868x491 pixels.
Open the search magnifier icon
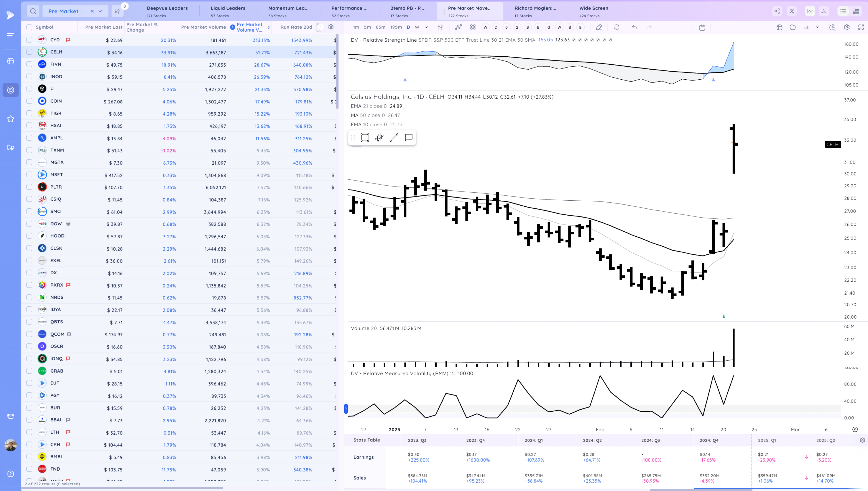pos(33,11)
